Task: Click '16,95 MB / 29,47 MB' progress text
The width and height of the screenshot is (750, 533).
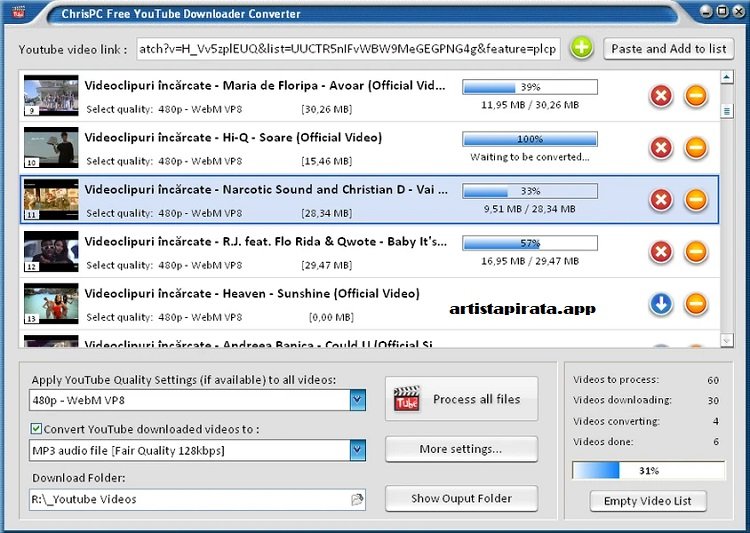Action: tap(530, 261)
